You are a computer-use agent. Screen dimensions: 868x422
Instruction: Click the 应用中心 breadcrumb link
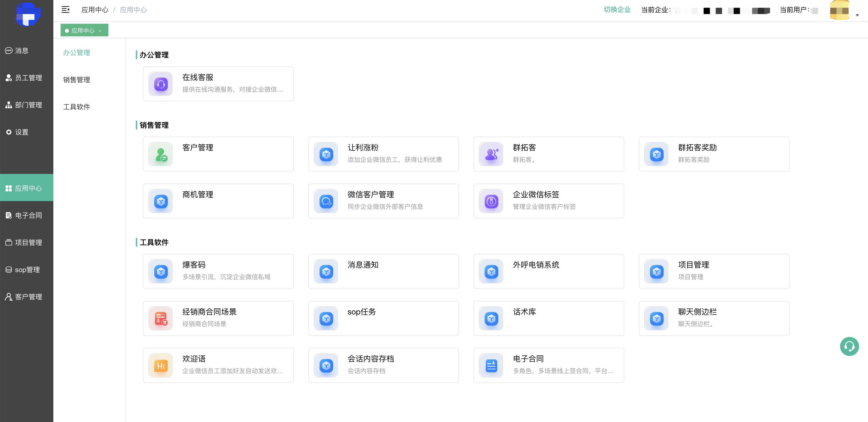[x=95, y=10]
